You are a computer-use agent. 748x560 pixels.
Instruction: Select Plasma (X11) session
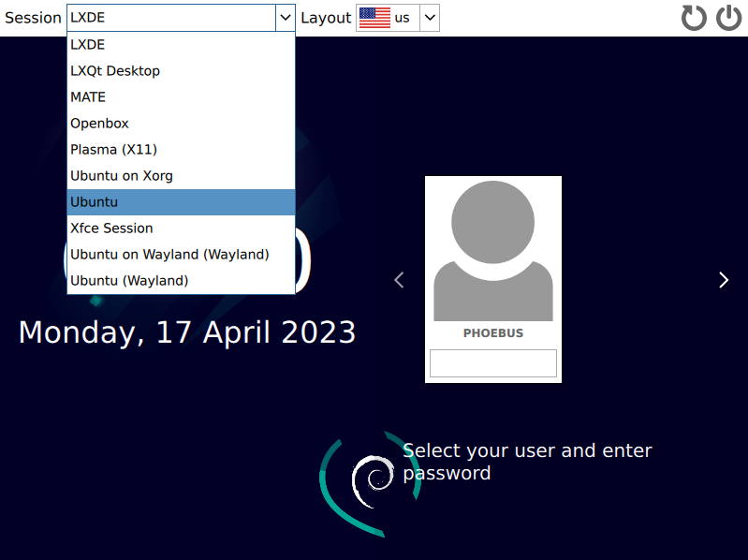point(182,149)
